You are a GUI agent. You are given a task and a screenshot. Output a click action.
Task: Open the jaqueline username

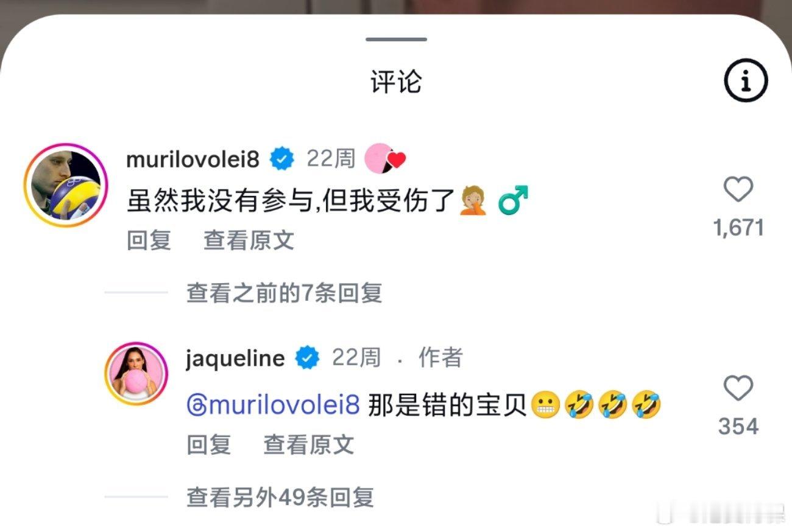tap(235, 358)
